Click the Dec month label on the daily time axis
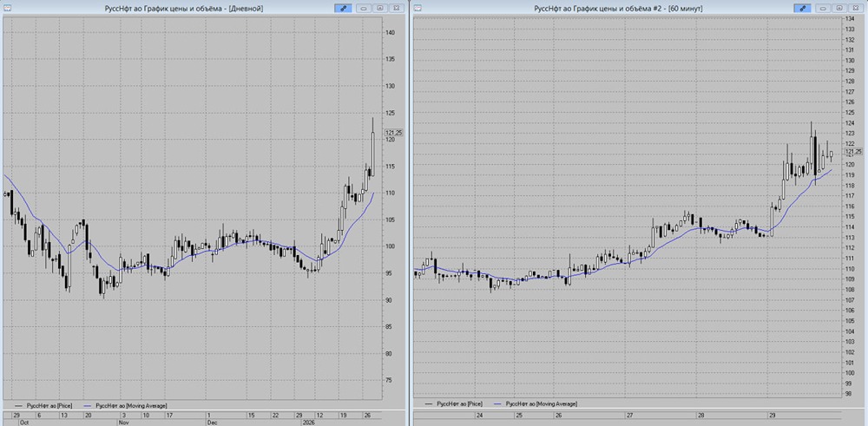This screenshot has width=868, height=426. (212, 422)
